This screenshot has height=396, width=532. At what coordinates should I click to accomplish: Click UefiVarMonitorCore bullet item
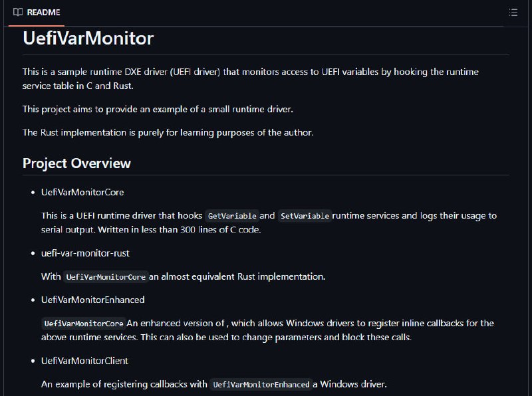tap(82, 192)
